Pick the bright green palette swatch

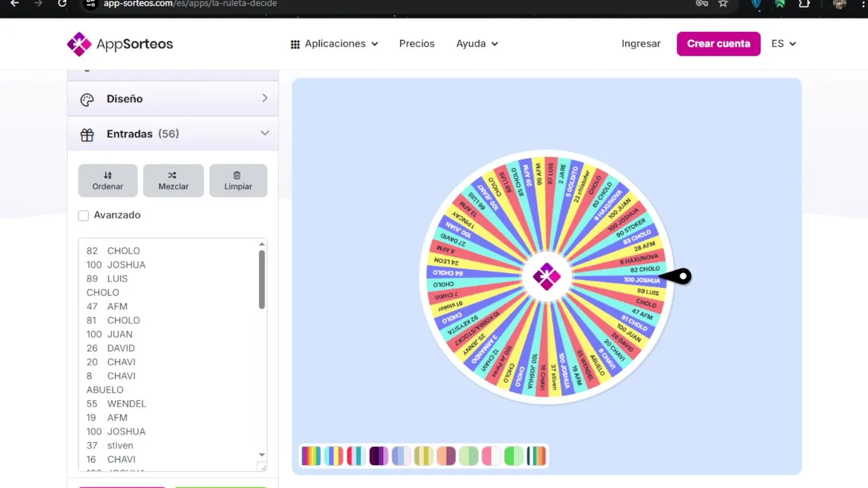click(514, 455)
